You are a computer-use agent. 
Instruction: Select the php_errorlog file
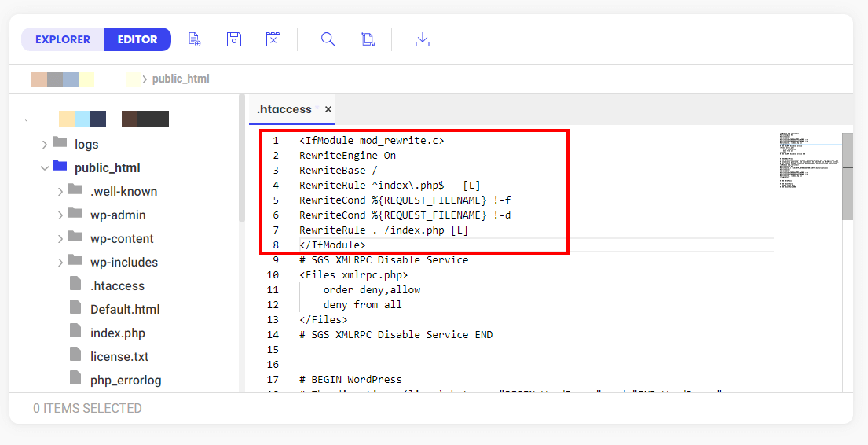125,381
